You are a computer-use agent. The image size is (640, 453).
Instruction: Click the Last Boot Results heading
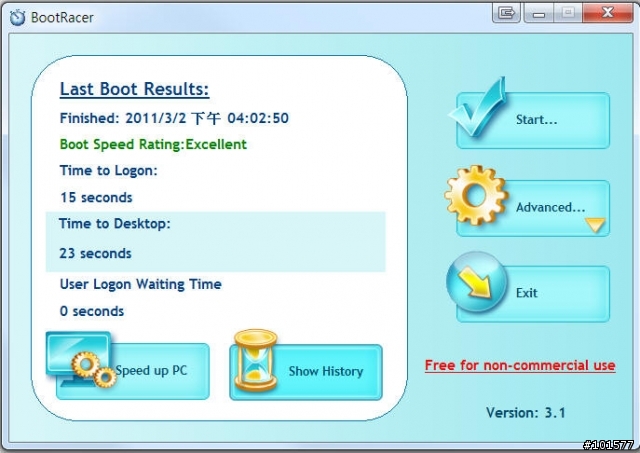coord(134,89)
